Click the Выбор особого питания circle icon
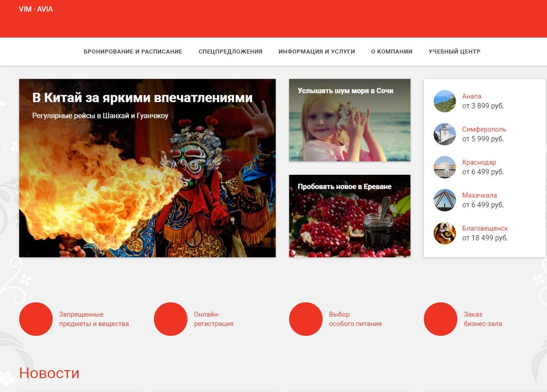 [305, 319]
